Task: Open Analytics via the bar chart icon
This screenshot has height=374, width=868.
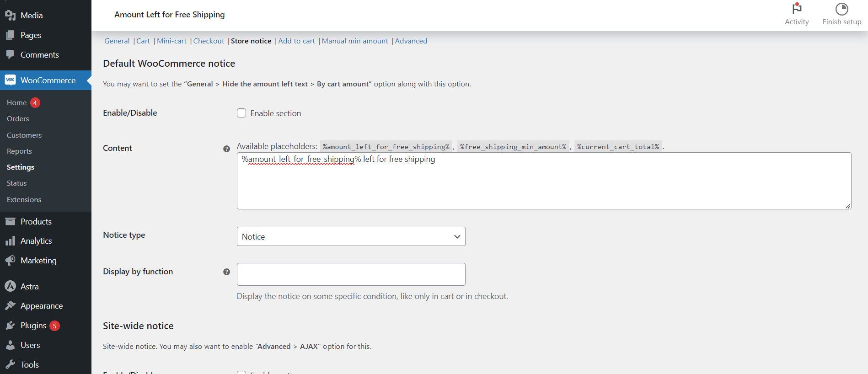Action: coord(10,241)
